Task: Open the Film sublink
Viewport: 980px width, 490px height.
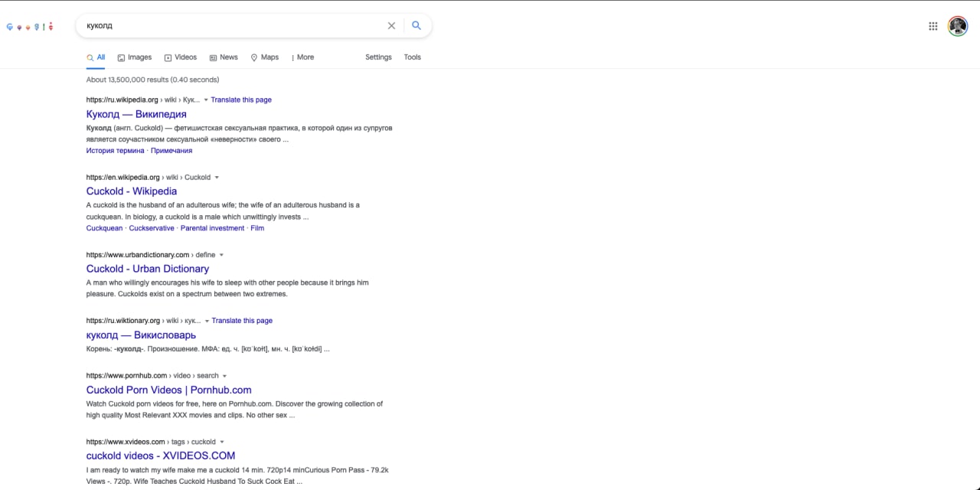Action: [257, 228]
